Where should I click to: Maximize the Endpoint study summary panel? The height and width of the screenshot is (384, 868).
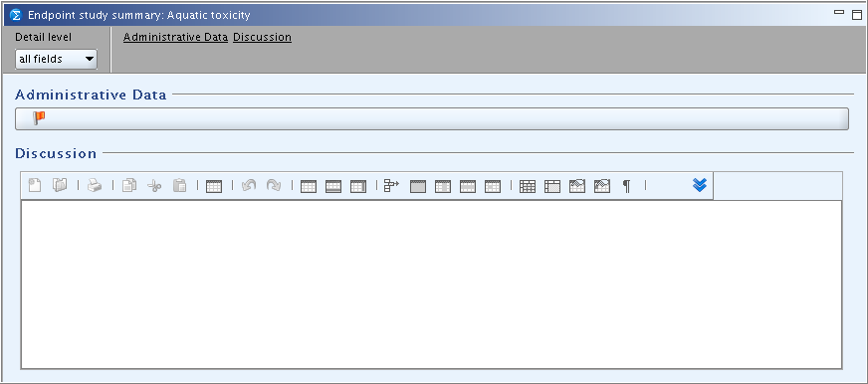(x=857, y=15)
